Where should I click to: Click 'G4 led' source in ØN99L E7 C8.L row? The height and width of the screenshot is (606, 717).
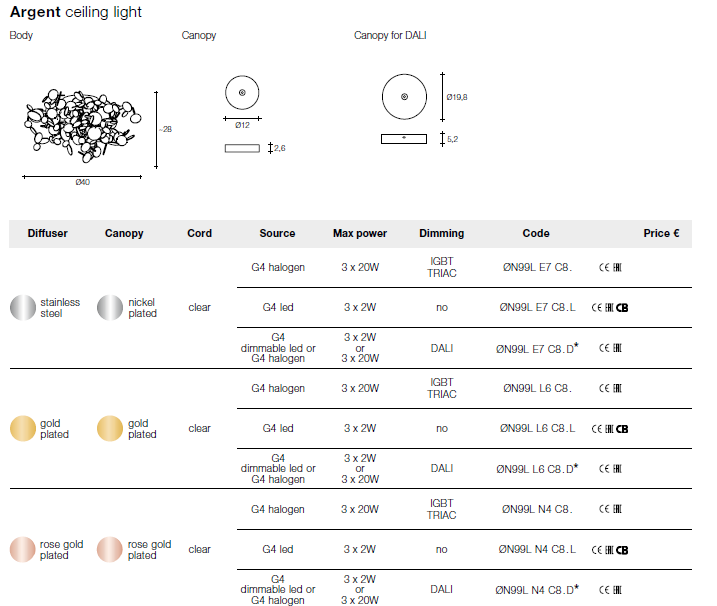click(x=278, y=307)
